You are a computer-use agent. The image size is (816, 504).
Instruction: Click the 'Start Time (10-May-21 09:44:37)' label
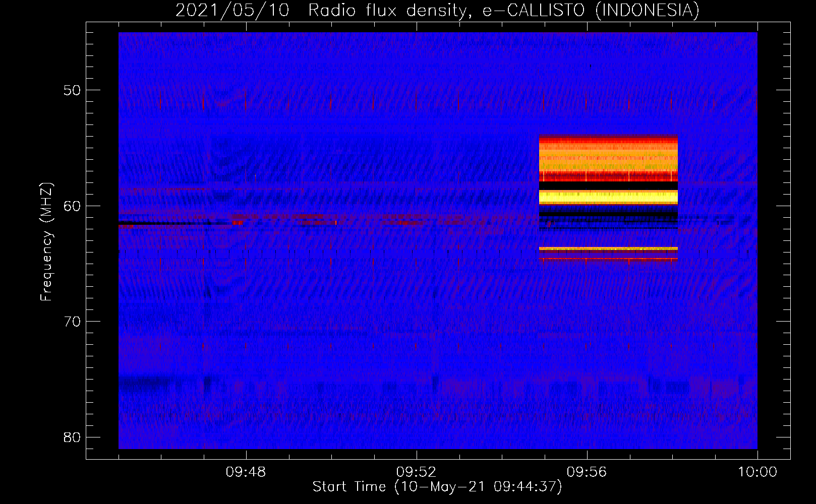click(x=437, y=487)
